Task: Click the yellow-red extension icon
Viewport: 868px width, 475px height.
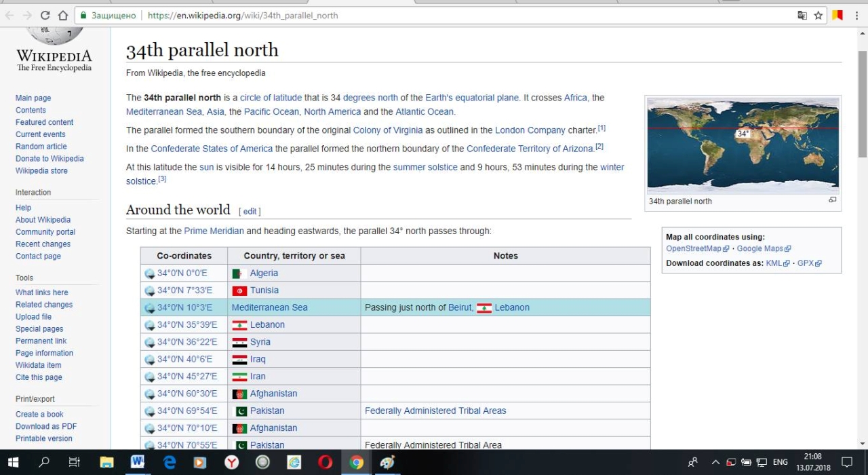Action: point(838,15)
